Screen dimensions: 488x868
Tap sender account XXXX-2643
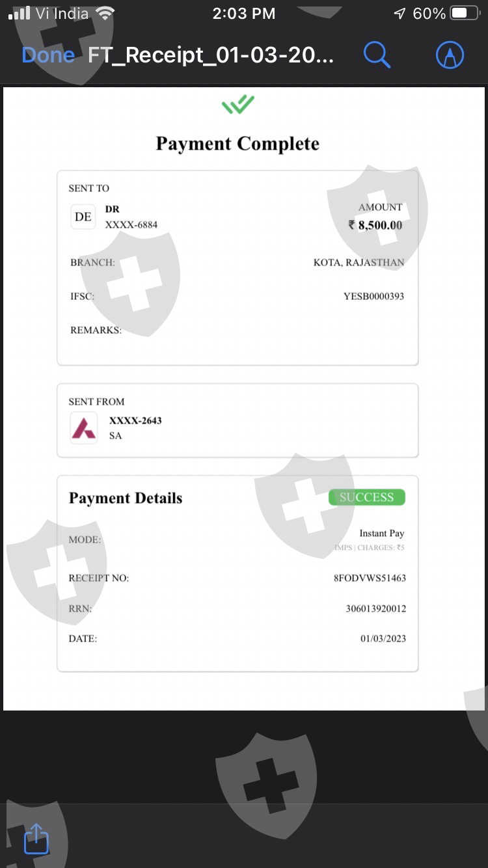[x=135, y=420]
